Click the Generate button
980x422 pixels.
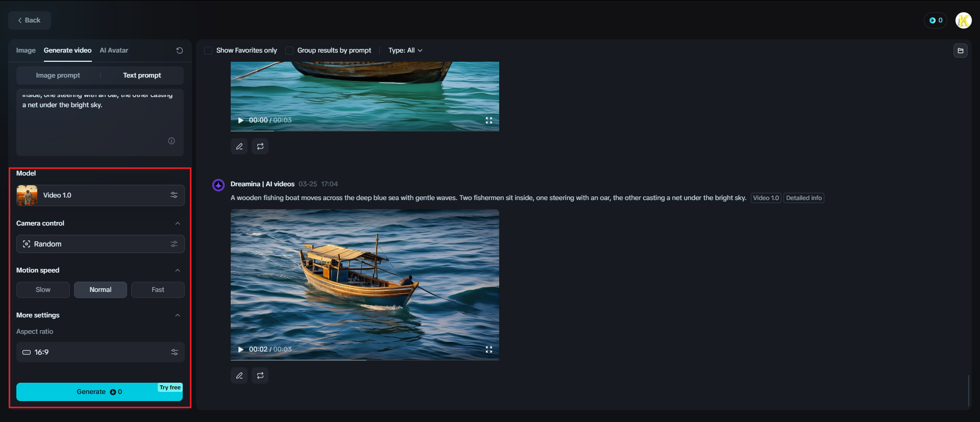[100, 392]
